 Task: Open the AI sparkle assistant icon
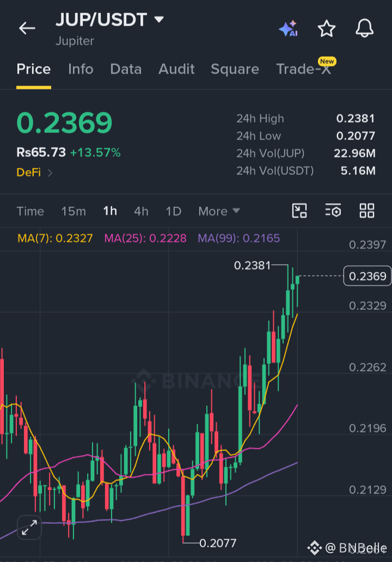(x=289, y=28)
